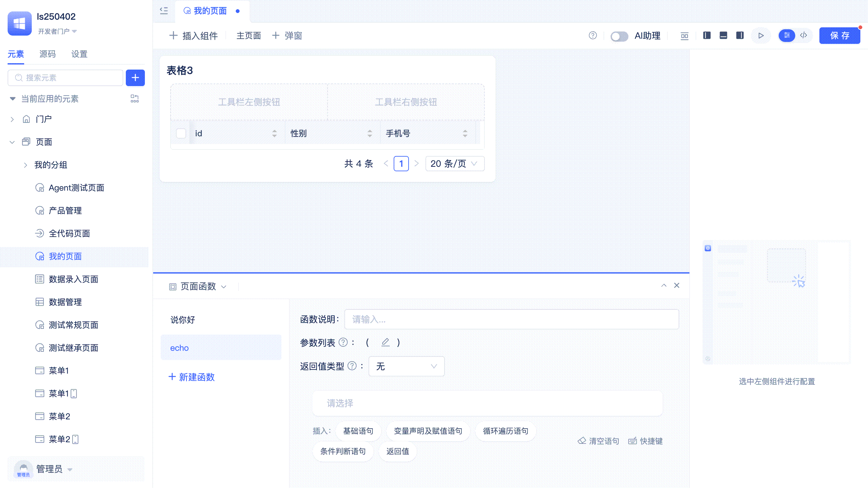Toggle the left panel layout icon
The width and height of the screenshot is (868, 488).
(x=707, y=35)
